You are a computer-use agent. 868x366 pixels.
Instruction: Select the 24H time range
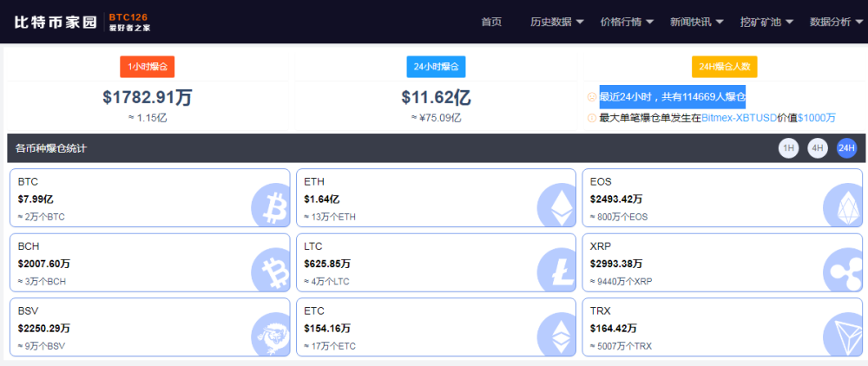846,148
